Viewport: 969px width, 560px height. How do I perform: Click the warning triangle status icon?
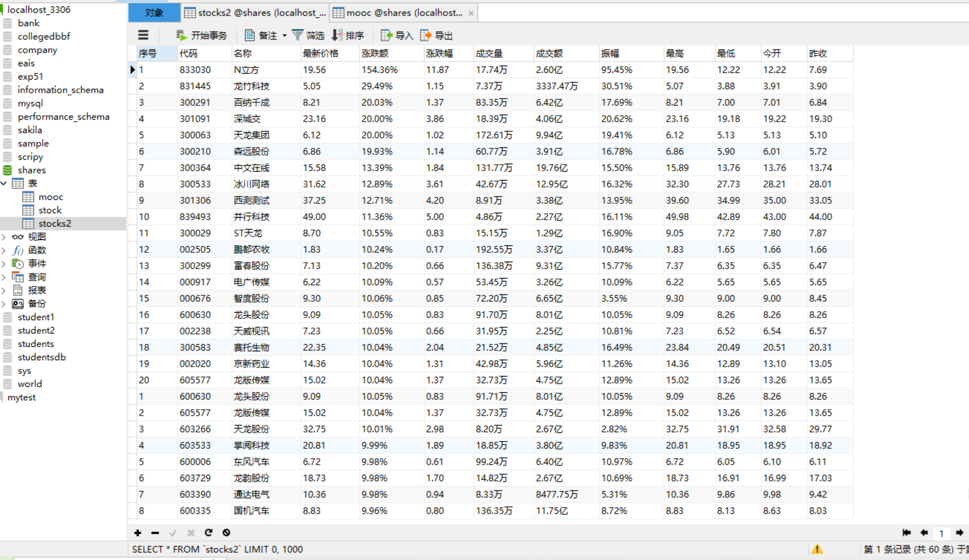coord(817,549)
